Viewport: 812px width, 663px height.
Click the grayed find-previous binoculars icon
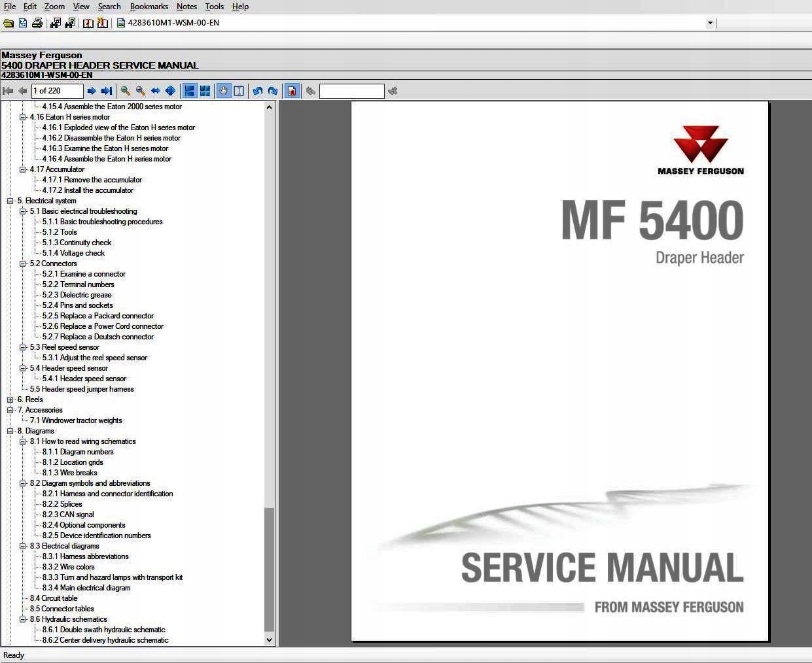(x=311, y=91)
